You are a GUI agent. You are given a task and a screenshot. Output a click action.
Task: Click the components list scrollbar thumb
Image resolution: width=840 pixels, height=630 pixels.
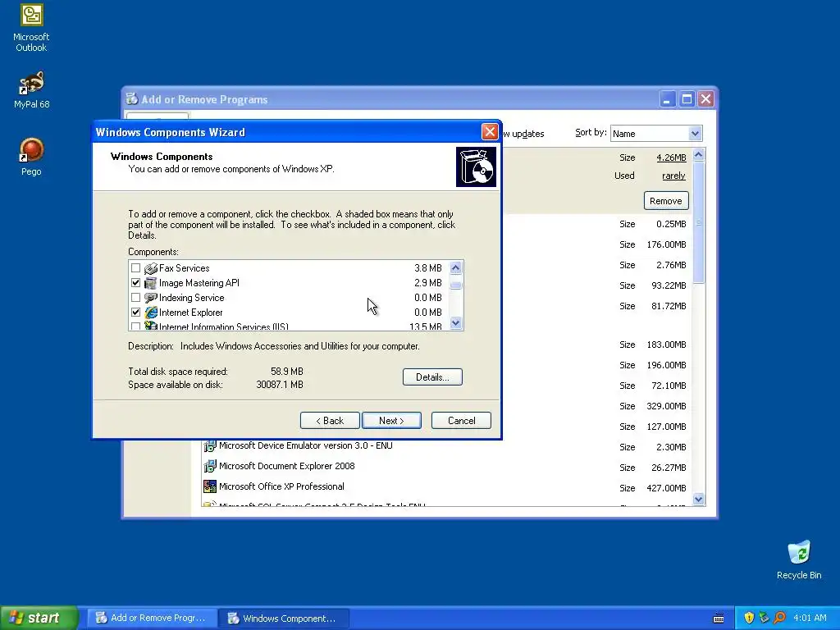point(456,285)
